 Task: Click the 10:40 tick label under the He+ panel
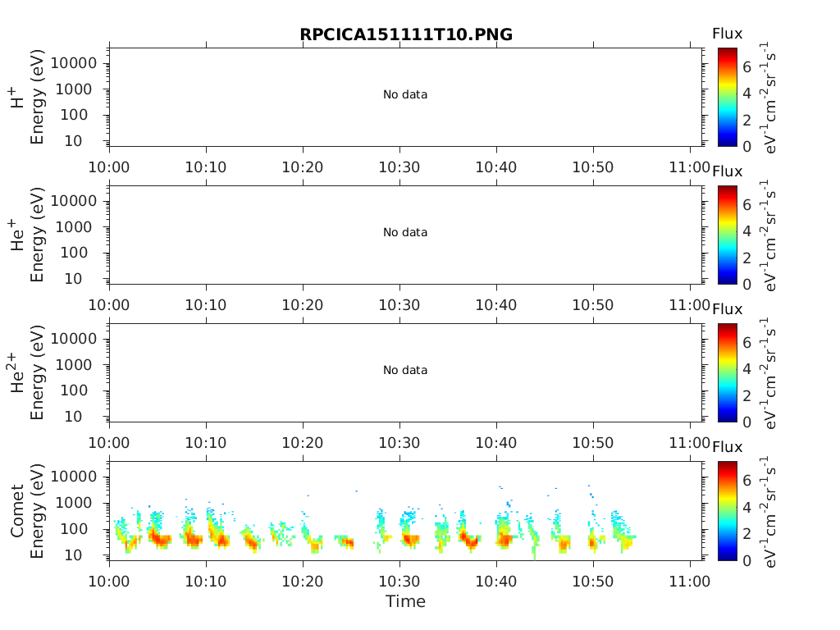496,305
